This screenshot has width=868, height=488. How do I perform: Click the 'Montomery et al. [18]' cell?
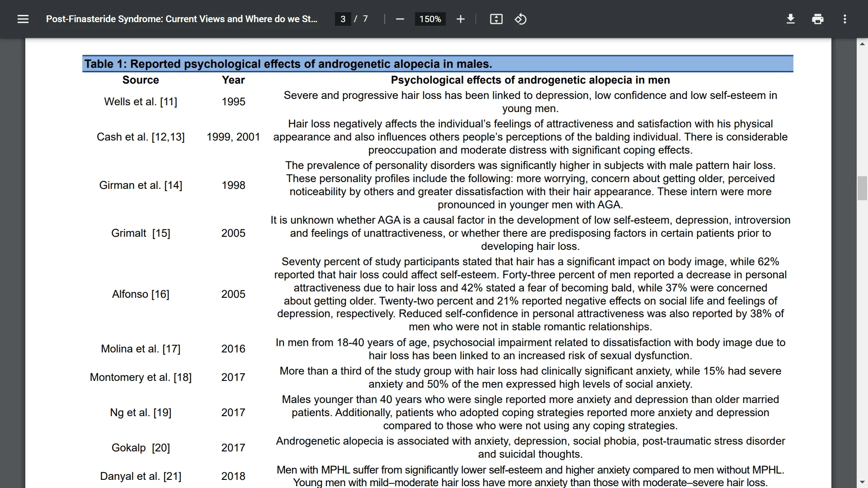pyautogui.click(x=141, y=377)
